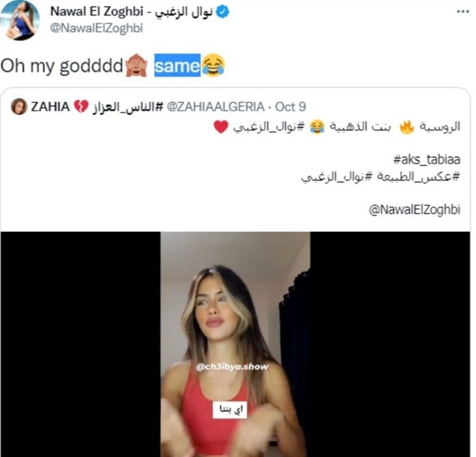Open the Oct 9 timestamp link
Viewport: 476px width, 457px height.
tap(290, 107)
